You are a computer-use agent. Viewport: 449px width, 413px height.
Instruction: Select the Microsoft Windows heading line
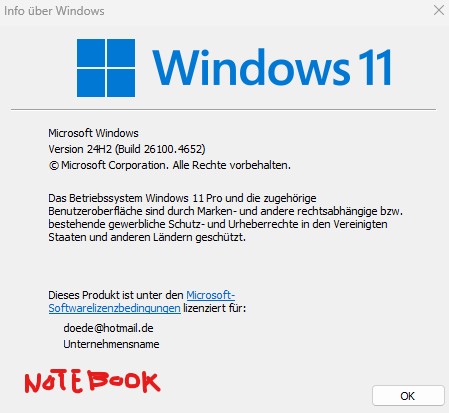[x=93, y=133]
